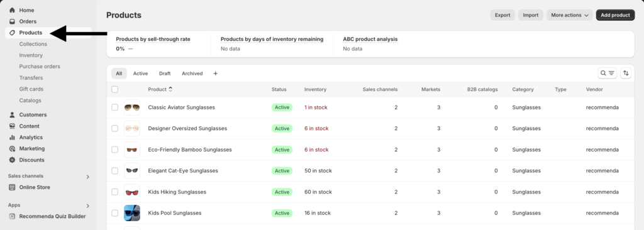This screenshot has width=644, height=230.
Task: Click the Products tag icon in sidebar
Action: [13, 33]
